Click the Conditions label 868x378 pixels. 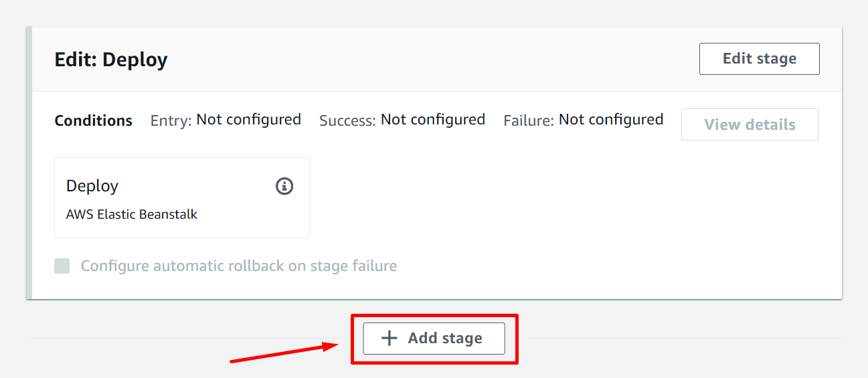click(x=93, y=121)
